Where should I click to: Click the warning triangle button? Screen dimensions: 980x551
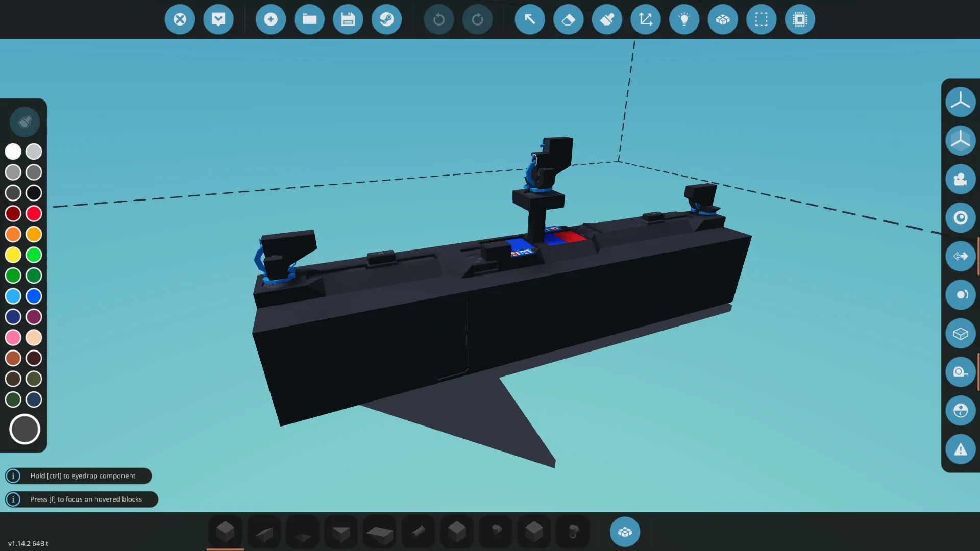[x=960, y=449]
